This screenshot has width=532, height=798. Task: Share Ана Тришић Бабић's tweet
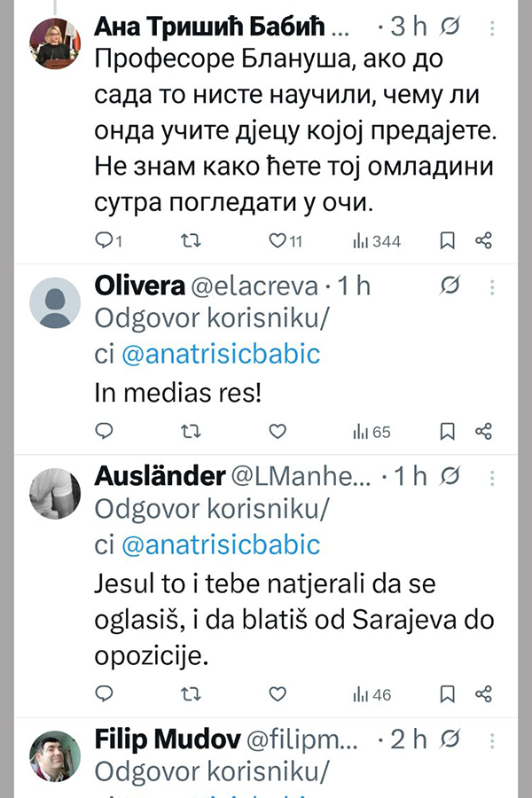[x=483, y=240]
